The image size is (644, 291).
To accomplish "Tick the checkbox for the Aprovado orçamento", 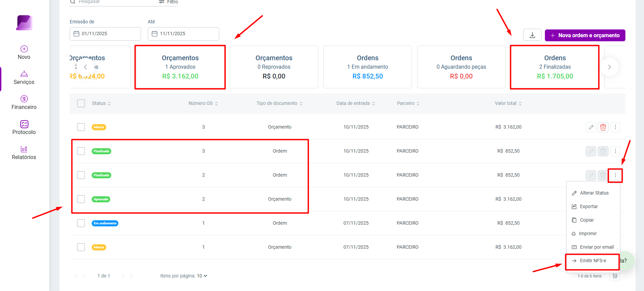I will click(x=81, y=199).
